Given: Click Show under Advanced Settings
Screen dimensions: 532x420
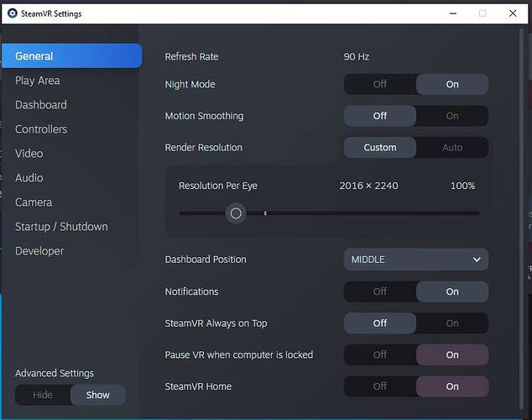Looking at the screenshot, I should pyautogui.click(x=98, y=395).
